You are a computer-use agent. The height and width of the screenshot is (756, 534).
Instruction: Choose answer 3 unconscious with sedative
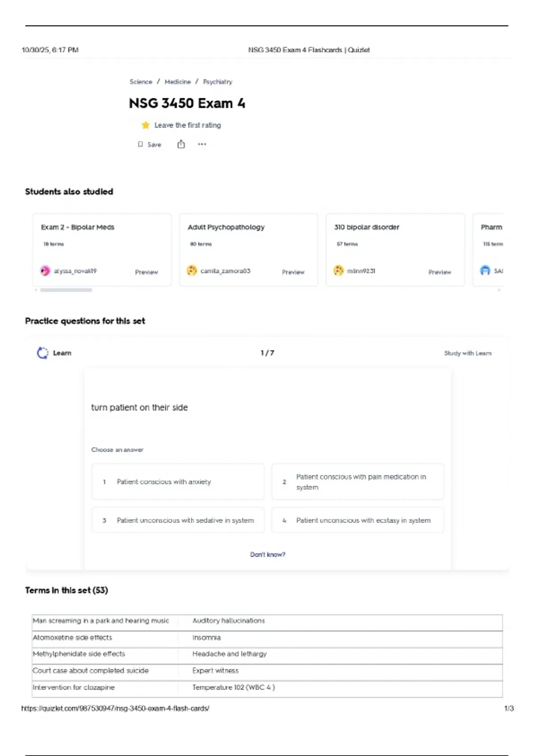click(178, 520)
